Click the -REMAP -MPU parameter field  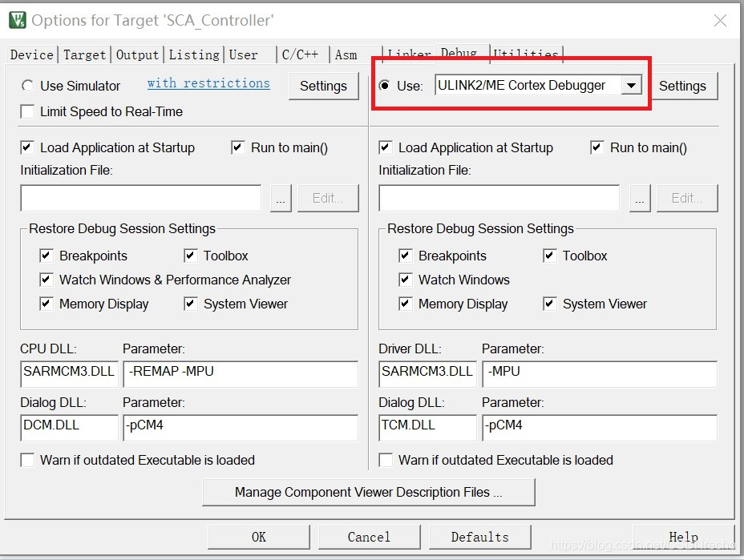click(241, 373)
